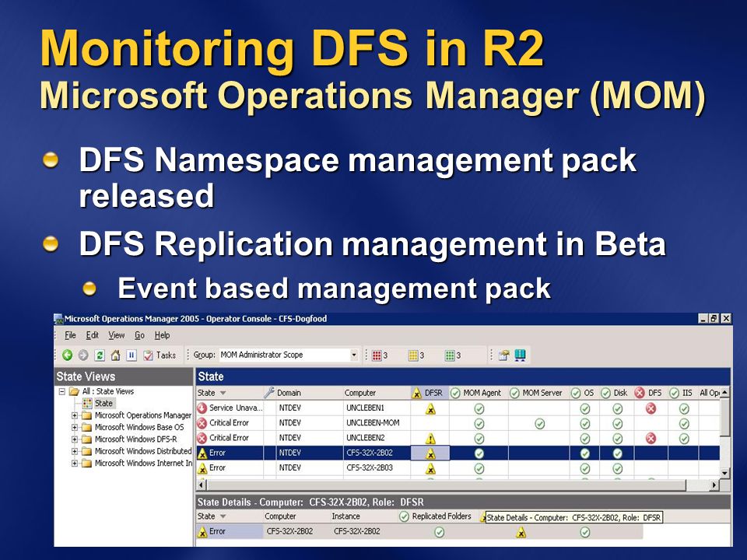Open the Go menu
747x560 pixels.
pyautogui.click(x=139, y=335)
